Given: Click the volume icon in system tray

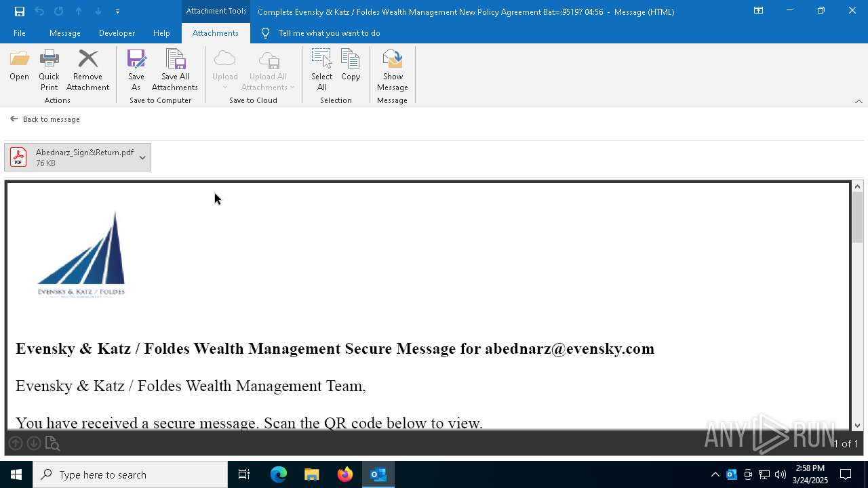Looking at the screenshot, I should point(780,474).
